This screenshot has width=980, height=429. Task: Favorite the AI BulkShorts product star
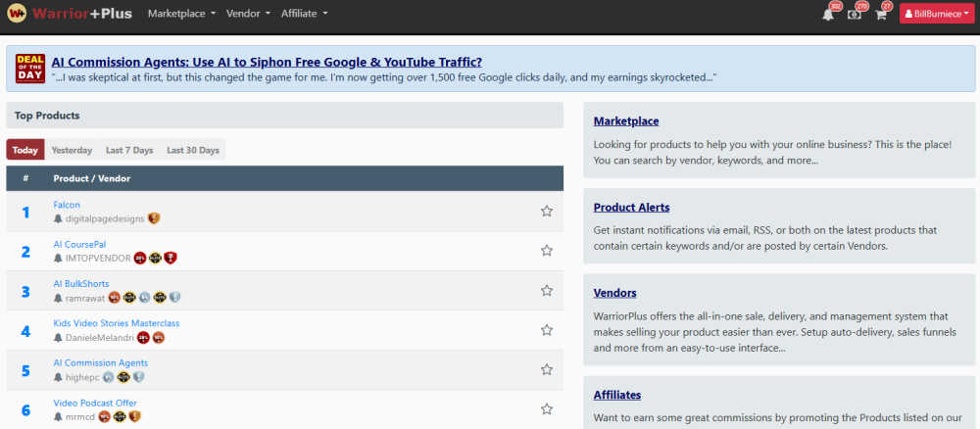(547, 290)
